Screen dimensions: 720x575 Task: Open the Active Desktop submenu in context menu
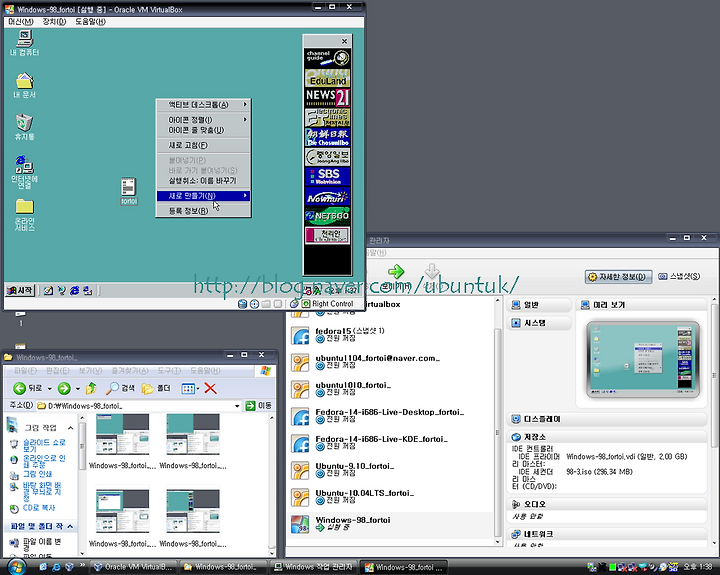tap(203, 105)
